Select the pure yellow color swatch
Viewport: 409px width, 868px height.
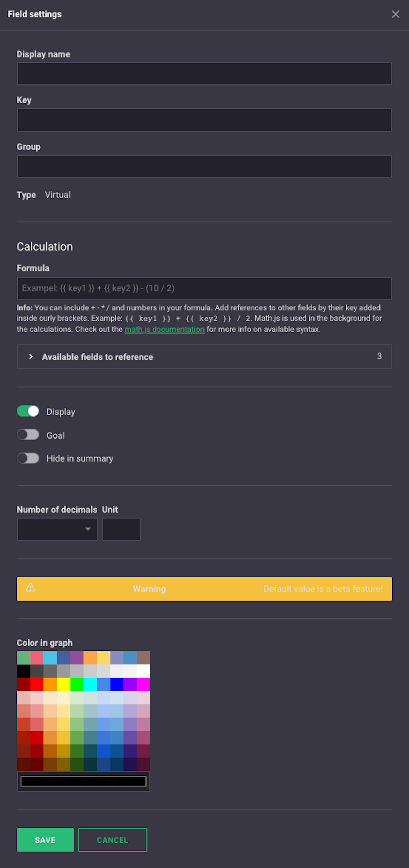point(64,684)
